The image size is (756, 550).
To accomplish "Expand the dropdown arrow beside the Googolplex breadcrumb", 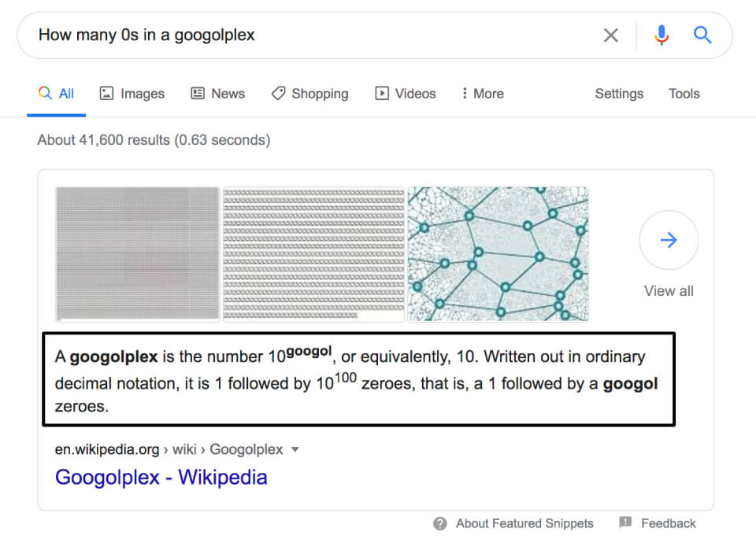I will click(x=295, y=450).
